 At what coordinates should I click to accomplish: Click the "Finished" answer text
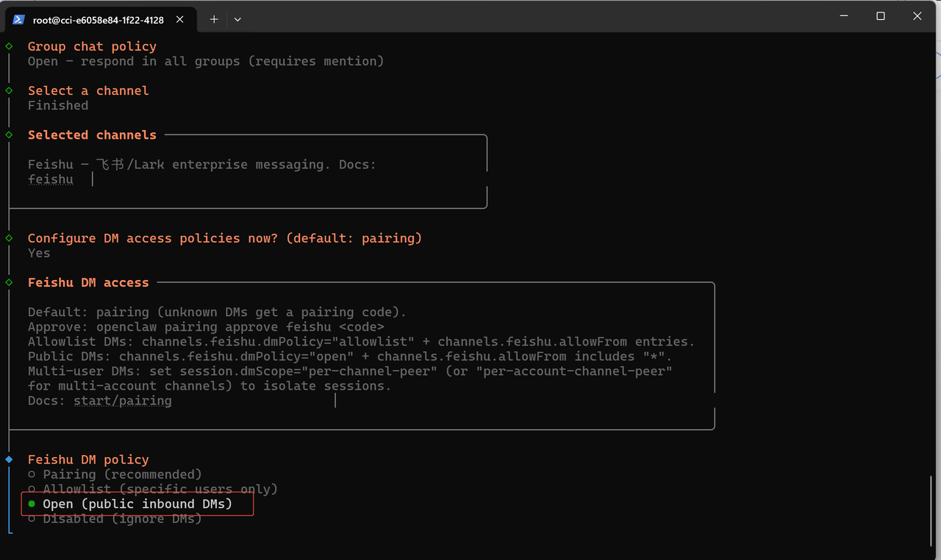[58, 106]
